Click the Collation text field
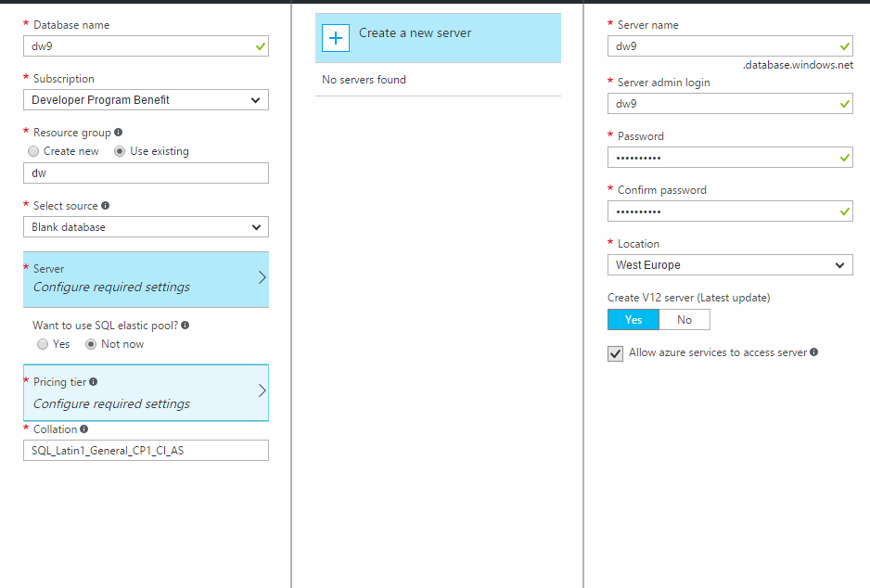 point(146,451)
